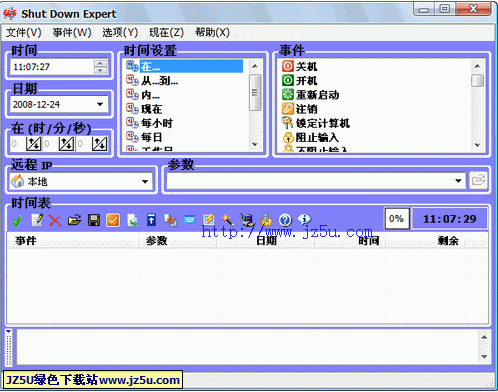
Task: Click the seconds input field
Action: (84, 144)
